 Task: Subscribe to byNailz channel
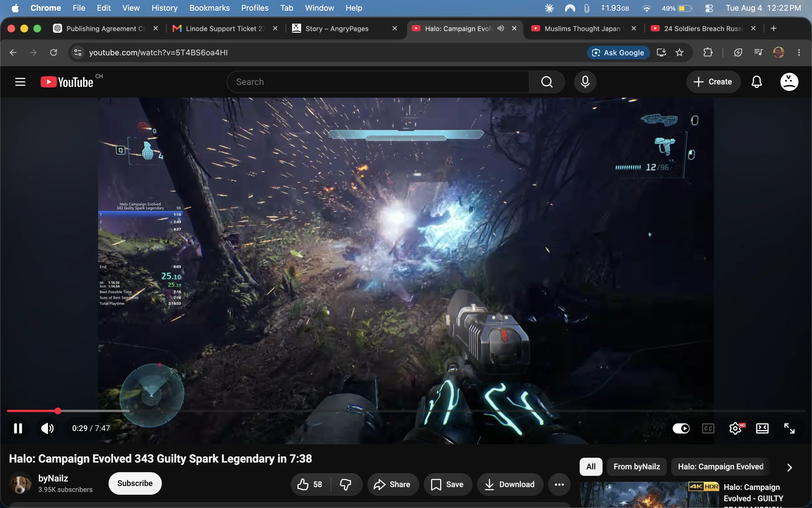135,483
